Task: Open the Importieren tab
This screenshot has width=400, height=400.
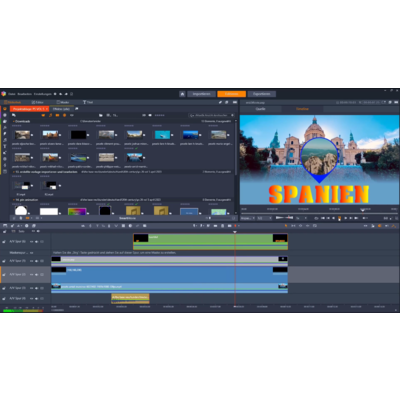Action: (201, 94)
